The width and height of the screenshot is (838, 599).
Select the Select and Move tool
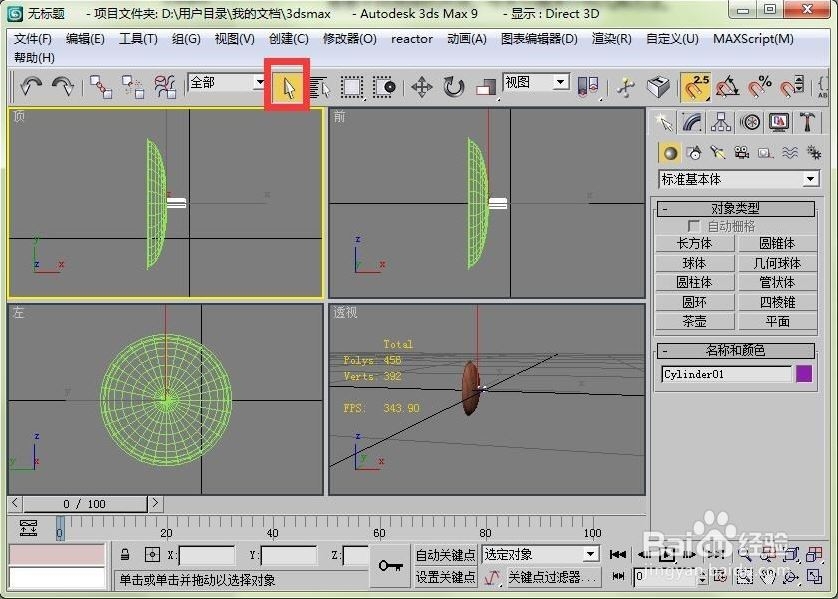pos(422,87)
